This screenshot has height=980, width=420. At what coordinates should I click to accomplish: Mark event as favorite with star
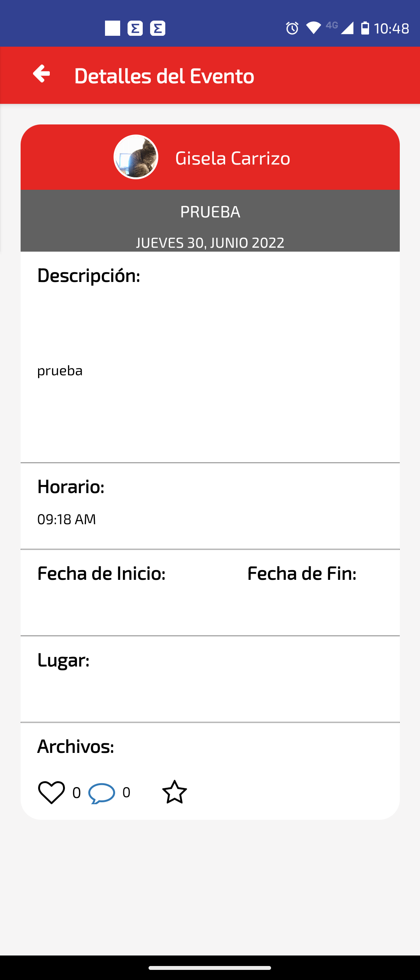point(174,792)
